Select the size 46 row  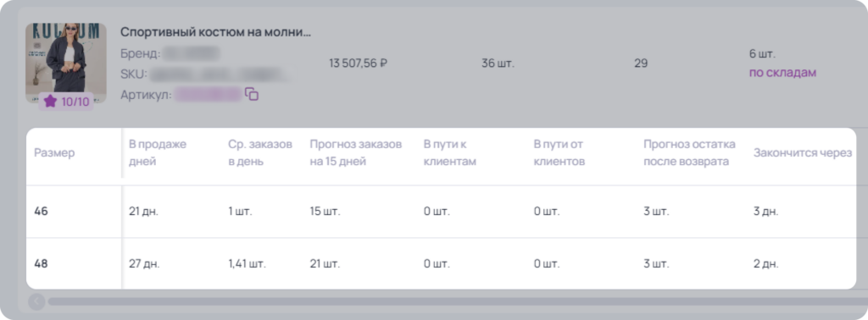coord(441,212)
